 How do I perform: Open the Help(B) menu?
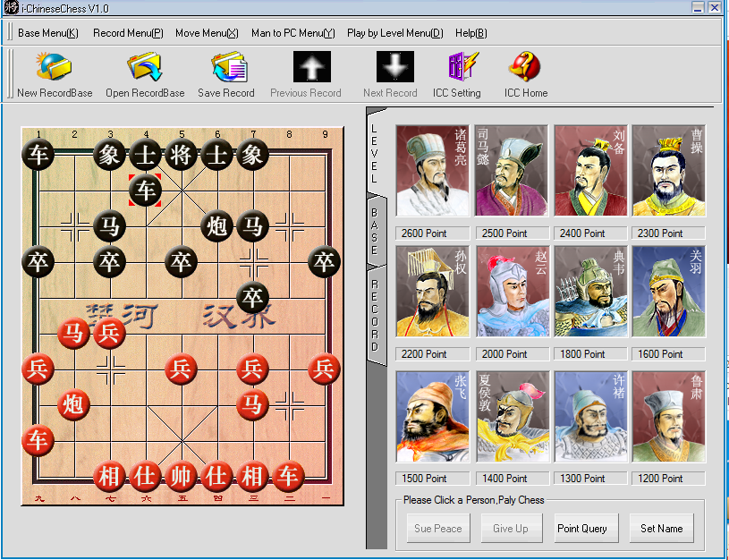point(471,33)
